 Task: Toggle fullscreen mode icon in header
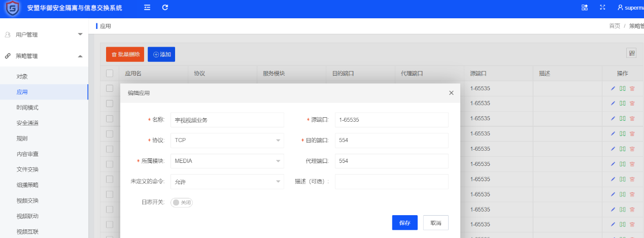(602, 8)
